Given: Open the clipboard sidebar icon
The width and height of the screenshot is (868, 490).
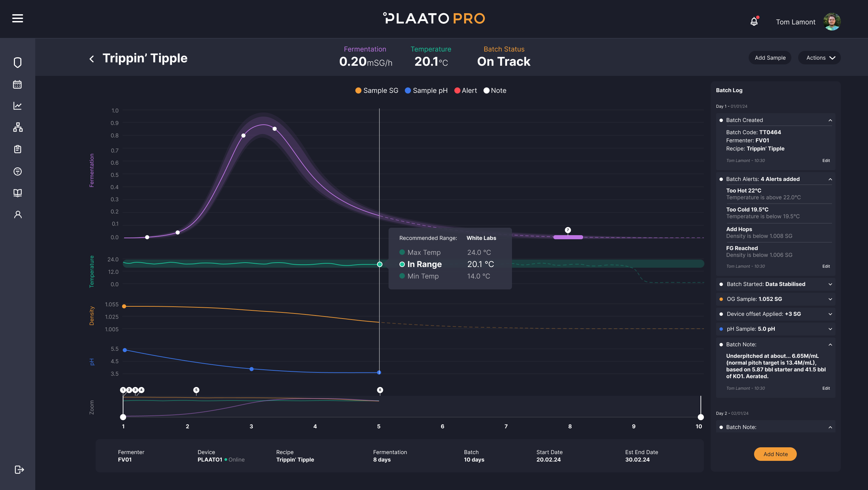Looking at the screenshot, I should [18, 149].
